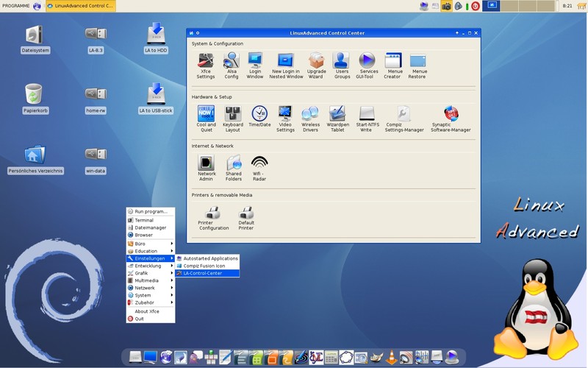
Task: Select win-data drive icon
Action: [x=96, y=160]
